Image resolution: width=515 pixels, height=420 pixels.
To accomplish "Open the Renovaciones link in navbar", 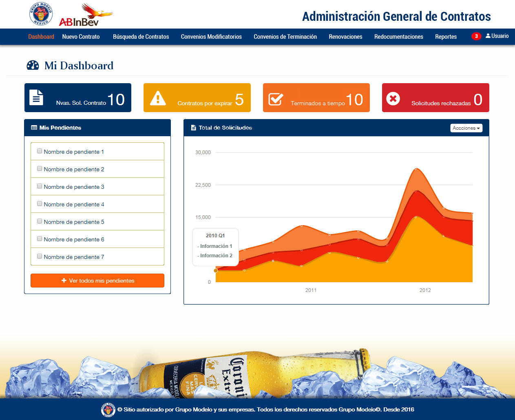I will coord(345,37).
